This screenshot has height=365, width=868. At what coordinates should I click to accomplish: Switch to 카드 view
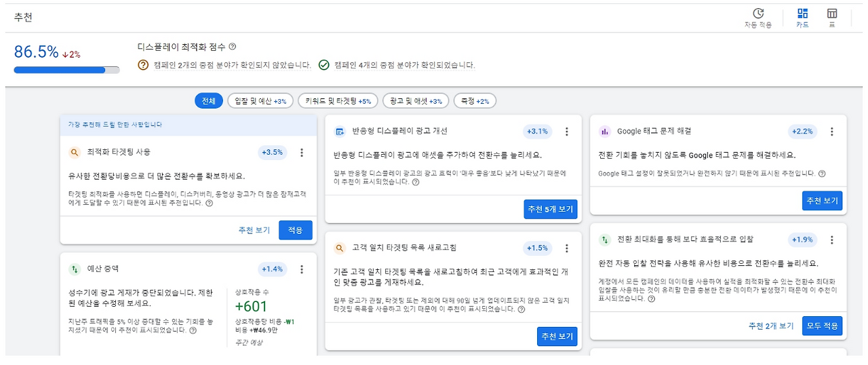(802, 14)
